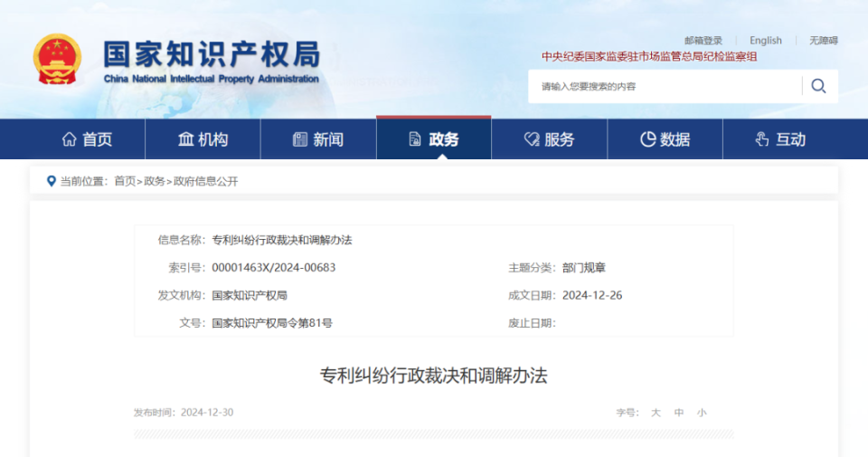Click the pie chart icon beside 数据
Image resolution: width=868 pixels, height=457 pixels.
click(x=647, y=139)
